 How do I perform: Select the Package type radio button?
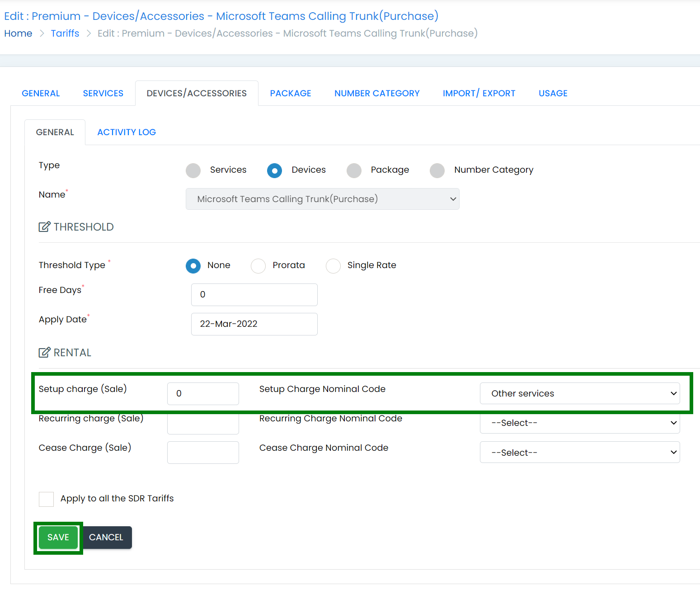pyautogui.click(x=354, y=170)
